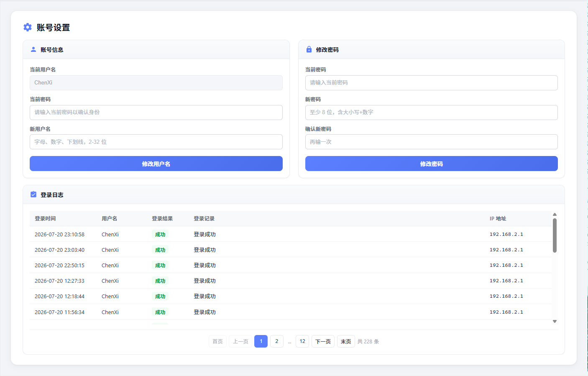Jump to page 12 in pagination
The width and height of the screenshot is (588, 376).
pyautogui.click(x=302, y=341)
